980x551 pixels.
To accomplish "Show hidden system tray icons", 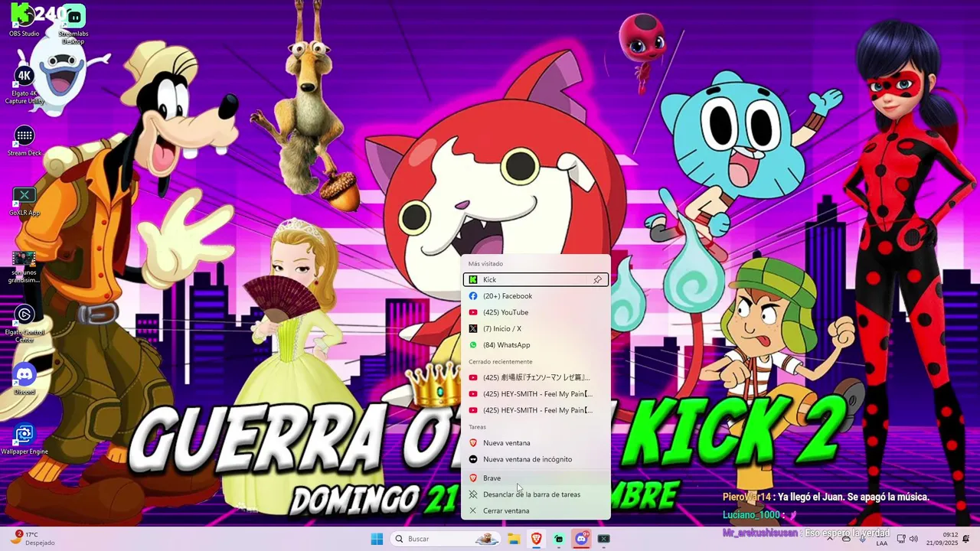I will [x=831, y=539].
